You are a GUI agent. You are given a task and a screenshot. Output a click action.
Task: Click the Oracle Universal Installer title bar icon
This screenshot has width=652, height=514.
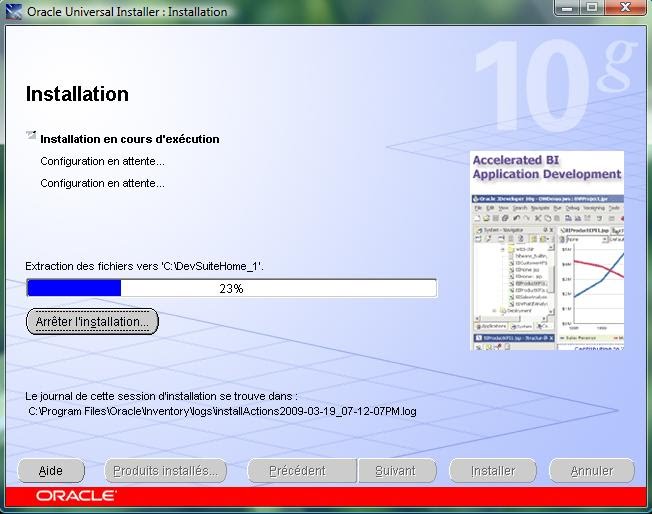14,11
